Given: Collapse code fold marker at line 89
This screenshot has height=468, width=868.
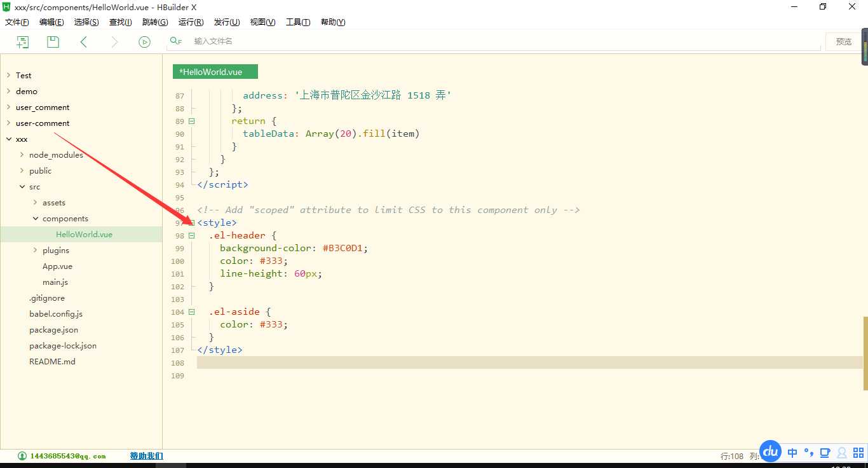Looking at the screenshot, I should pyautogui.click(x=192, y=121).
